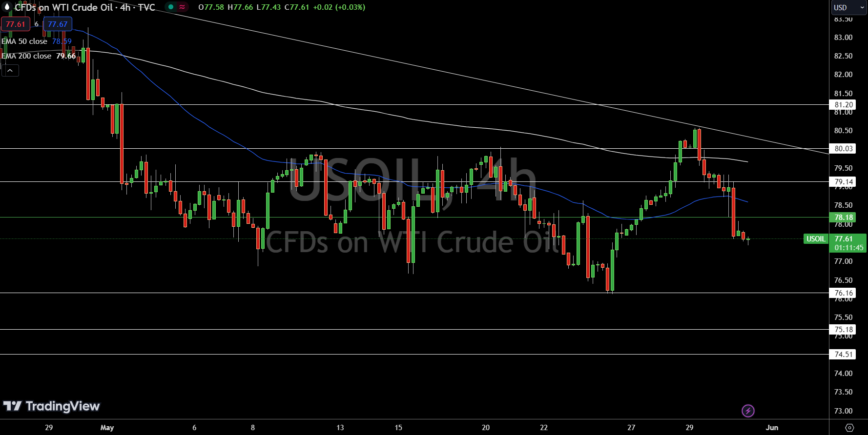Image resolution: width=868 pixels, height=435 pixels.
Task: Open chart settings gear icon
Action: coord(849,428)
